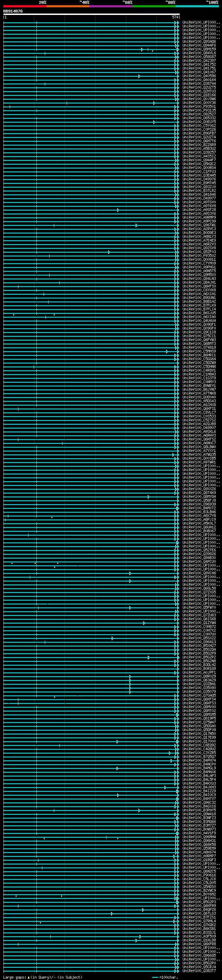Click the orange ~40% identity legend bar
The width and height of the screenshot is (222, 980).
(68, 6)
